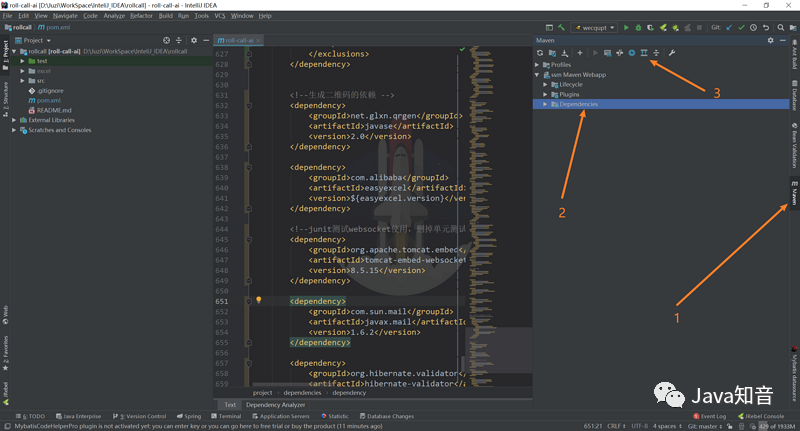Image resolution: width=800 pixels, height=431 pixels.
Task: Expand the Lifecycle node
Action: [545, 85]
